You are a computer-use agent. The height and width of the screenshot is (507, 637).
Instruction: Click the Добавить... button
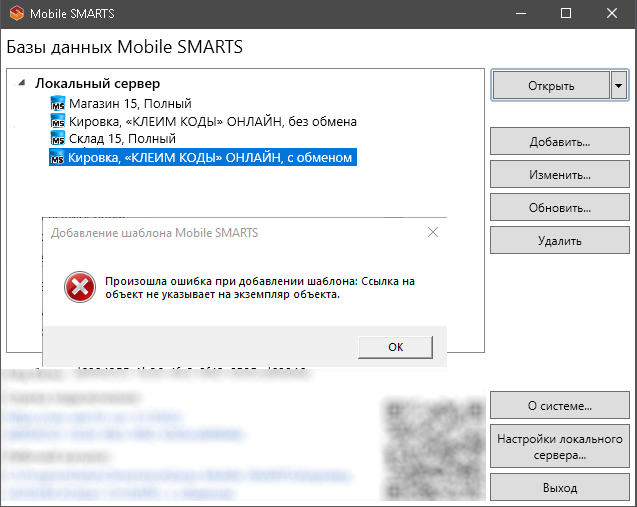pos(560,141)
